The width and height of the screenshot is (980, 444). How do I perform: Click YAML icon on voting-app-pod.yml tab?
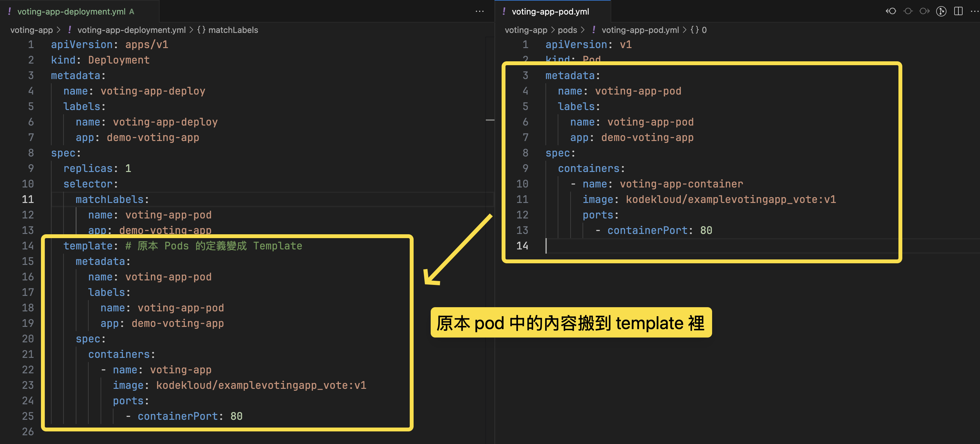coord(504,11)
